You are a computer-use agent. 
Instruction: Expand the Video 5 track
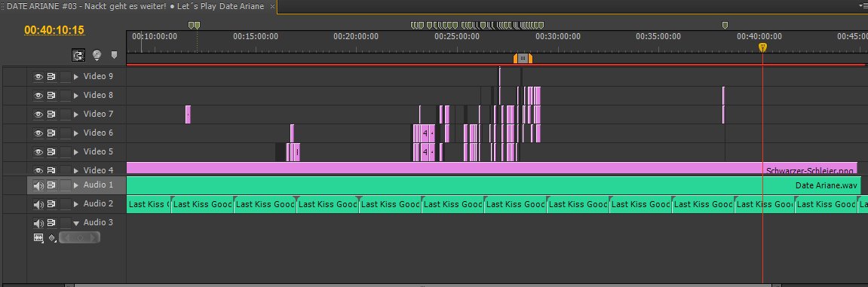76,152
